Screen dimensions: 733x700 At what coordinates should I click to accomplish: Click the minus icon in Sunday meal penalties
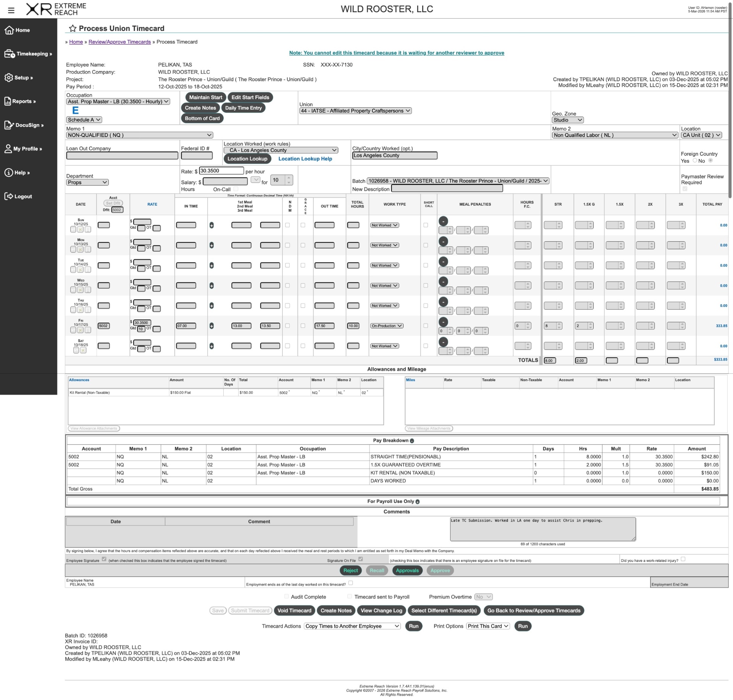(x=443, y=221)
